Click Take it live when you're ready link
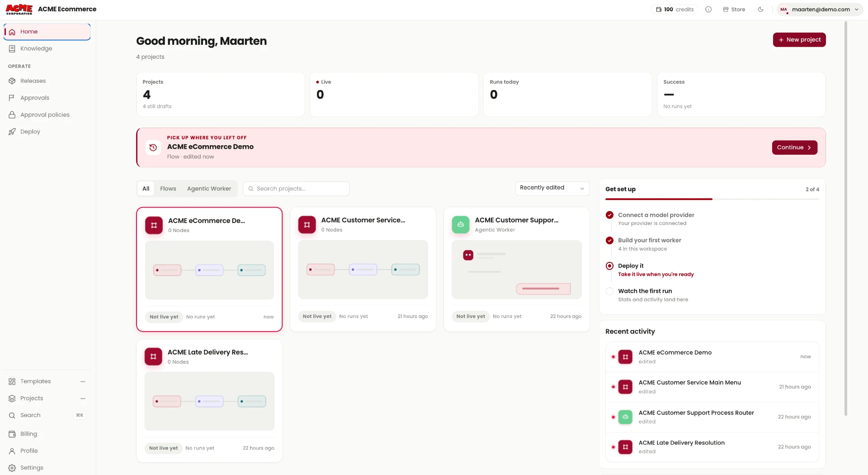 coord(656,275)
